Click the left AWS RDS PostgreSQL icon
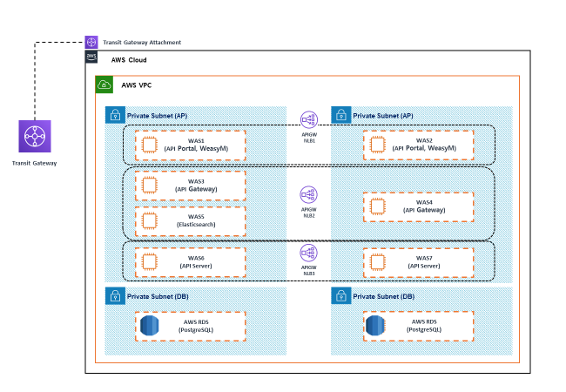 click(x=150, y=326)
